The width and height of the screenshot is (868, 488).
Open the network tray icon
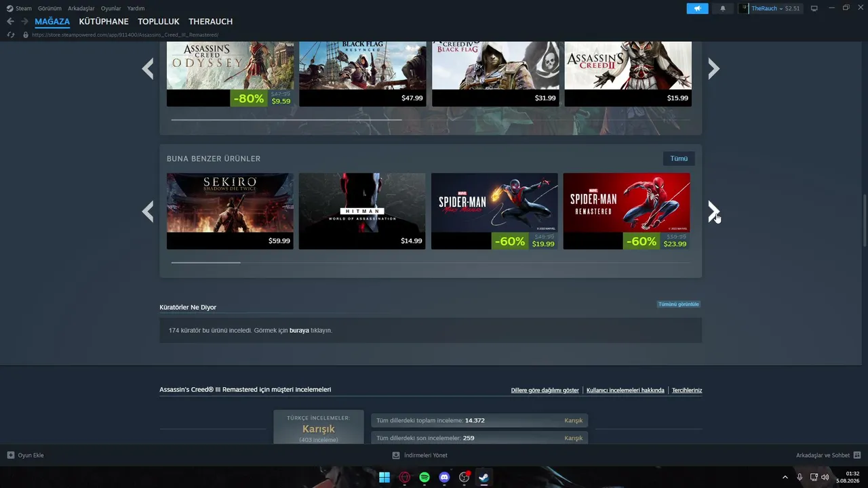pos(814,477)
